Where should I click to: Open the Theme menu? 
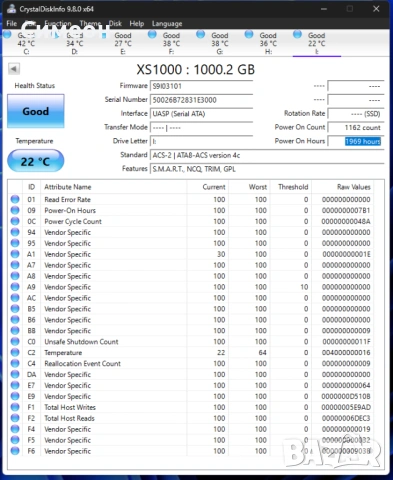[90, 24]
